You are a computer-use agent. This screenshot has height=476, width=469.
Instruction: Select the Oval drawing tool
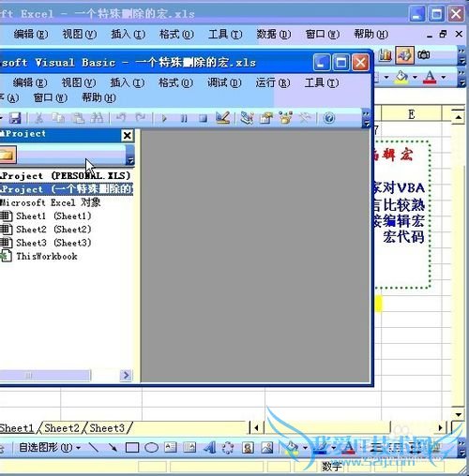(x=151, y=448)
